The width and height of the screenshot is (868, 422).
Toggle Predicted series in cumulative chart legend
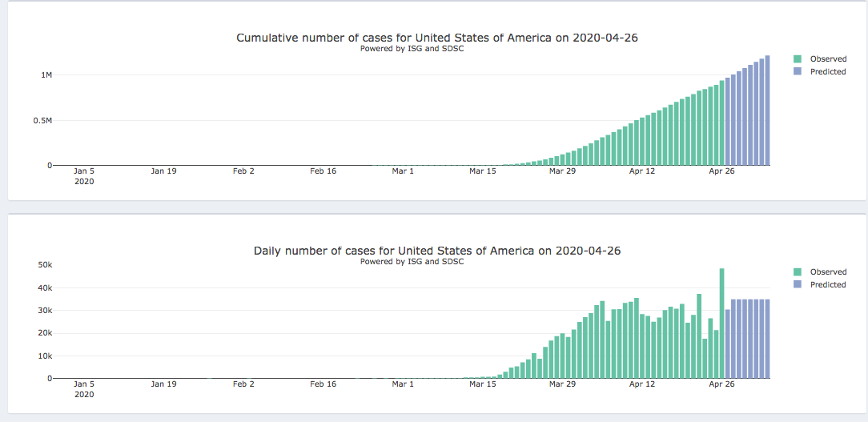[x=828, y=72]
